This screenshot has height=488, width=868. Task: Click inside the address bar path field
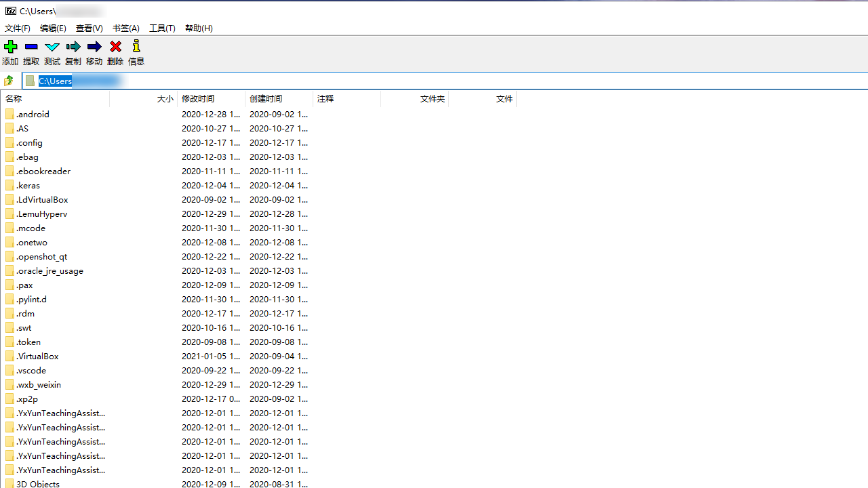(102, 81)
